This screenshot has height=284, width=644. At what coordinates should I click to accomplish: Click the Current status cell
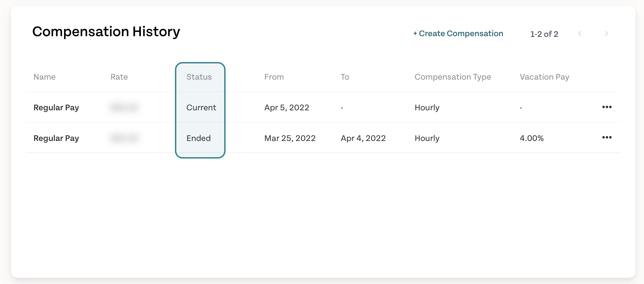click(x=201, y=108)
